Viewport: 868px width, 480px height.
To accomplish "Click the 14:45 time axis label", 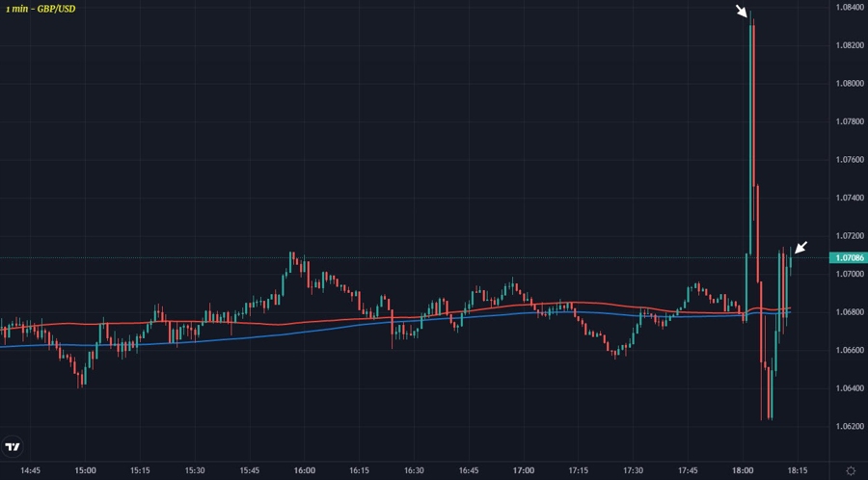I will coord(31,470).
